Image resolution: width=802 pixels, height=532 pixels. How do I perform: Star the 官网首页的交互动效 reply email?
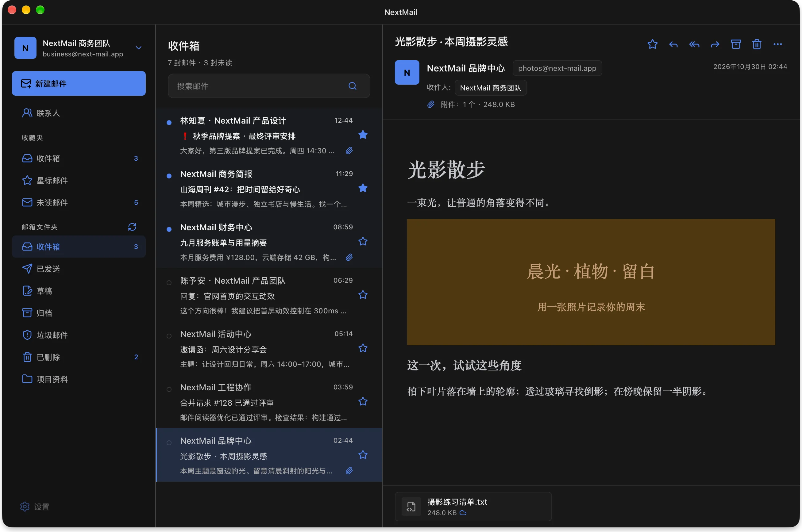[x=362, y=294]
